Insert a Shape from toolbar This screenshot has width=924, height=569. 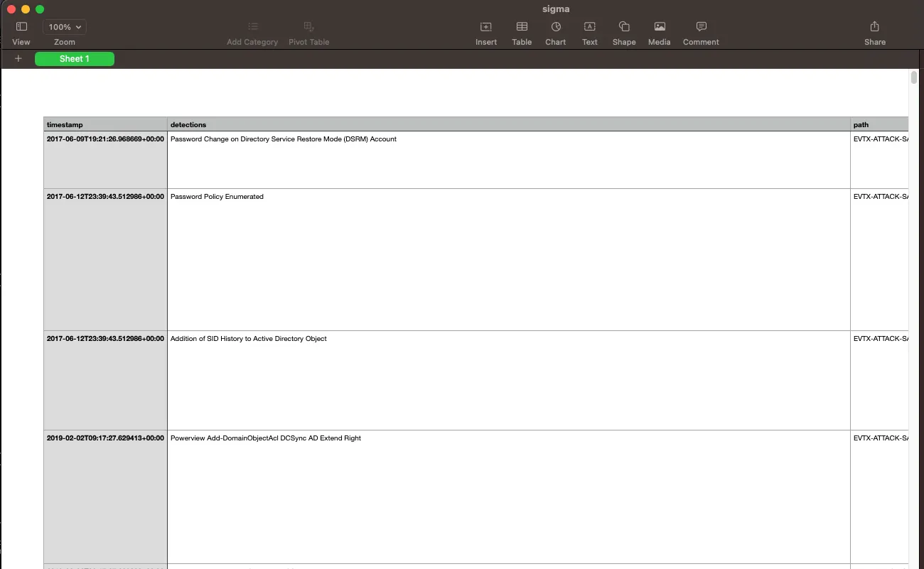tap(624, 27)
